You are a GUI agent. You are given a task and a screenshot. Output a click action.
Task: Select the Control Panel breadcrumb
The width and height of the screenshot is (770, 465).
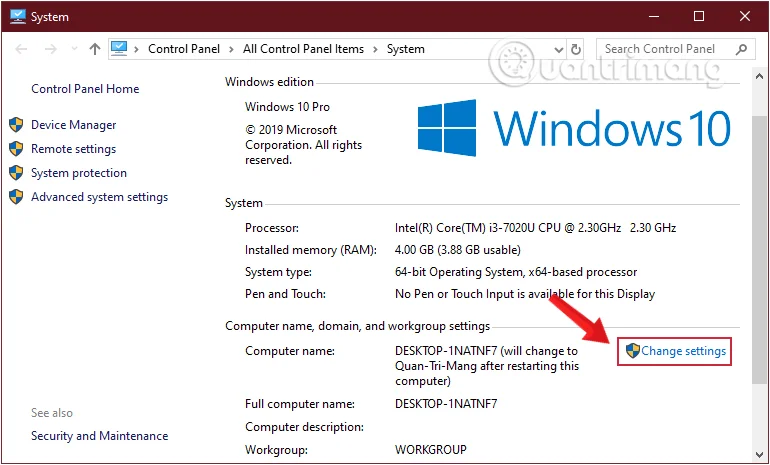[184, 49]
